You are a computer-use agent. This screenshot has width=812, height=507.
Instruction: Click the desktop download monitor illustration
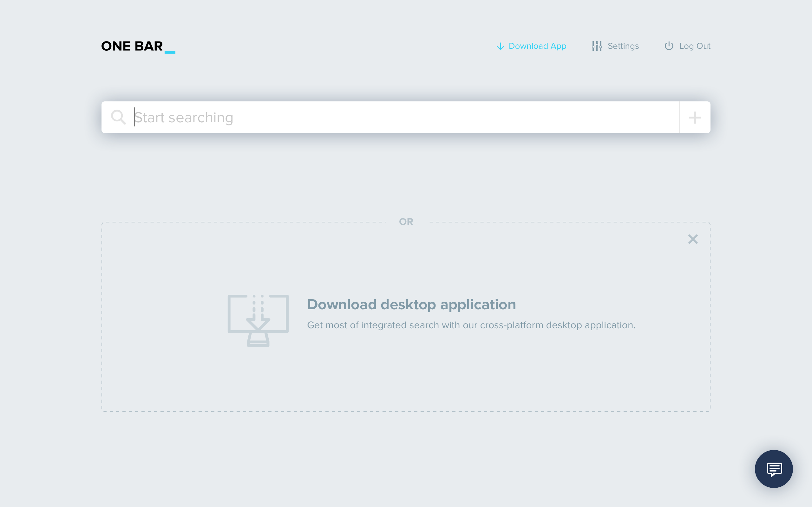pos(258,320)
